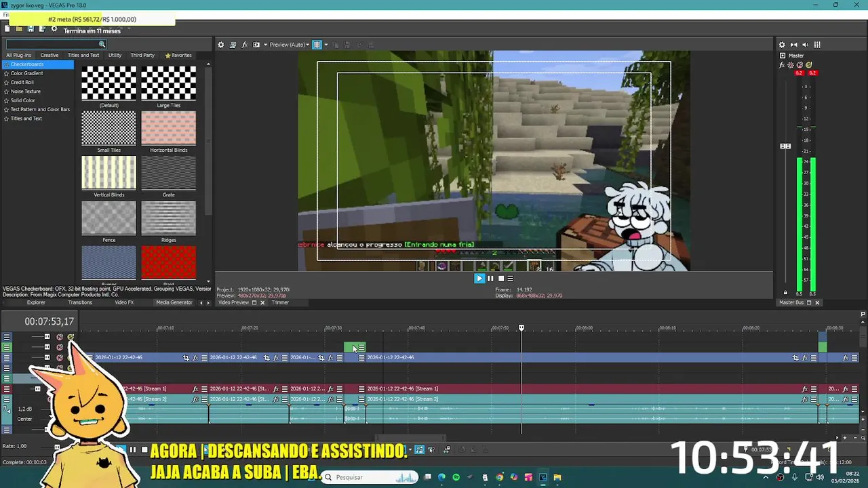Switch to the Creative tab

tap(49, 55)
